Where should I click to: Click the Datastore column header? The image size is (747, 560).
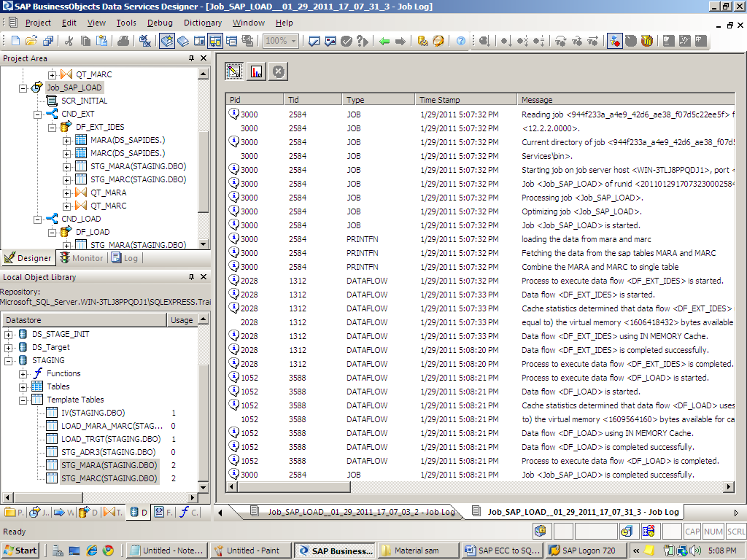tap(85, 321)
